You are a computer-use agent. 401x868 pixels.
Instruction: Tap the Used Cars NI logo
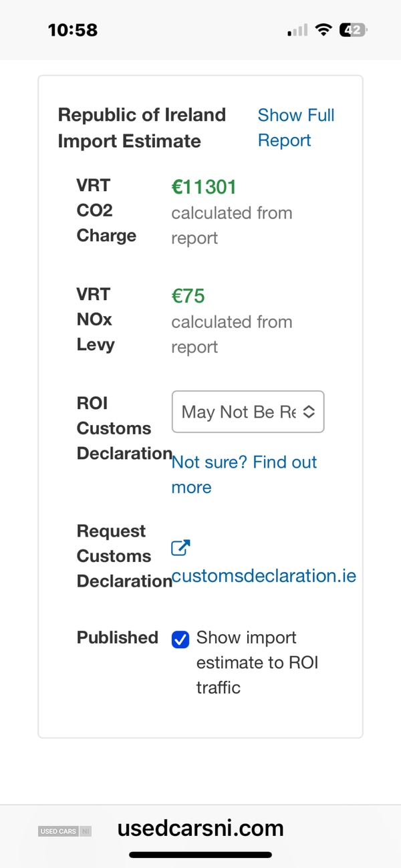(65, 831)
